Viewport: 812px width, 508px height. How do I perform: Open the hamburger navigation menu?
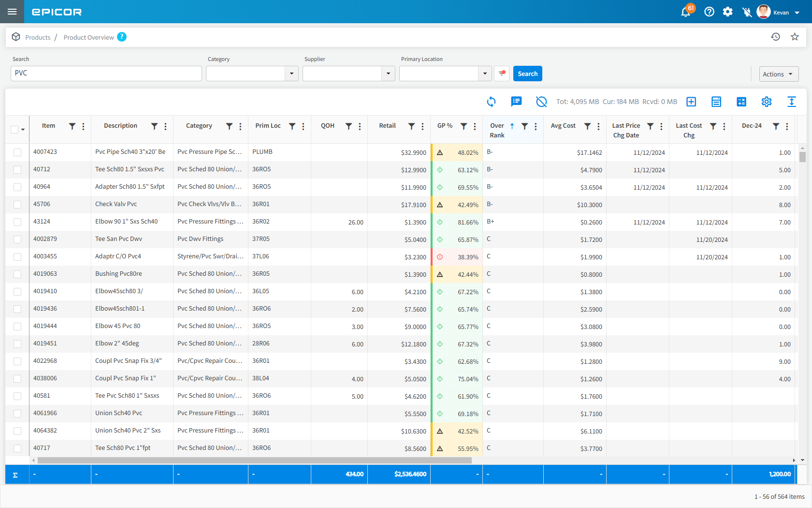(x=12, y=12)
